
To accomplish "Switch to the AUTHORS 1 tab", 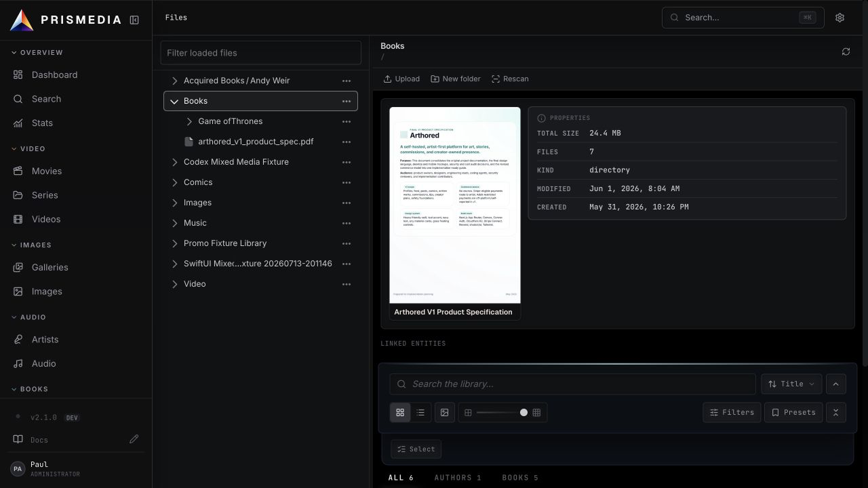I will pyautogui.click(x=458, y=478).
